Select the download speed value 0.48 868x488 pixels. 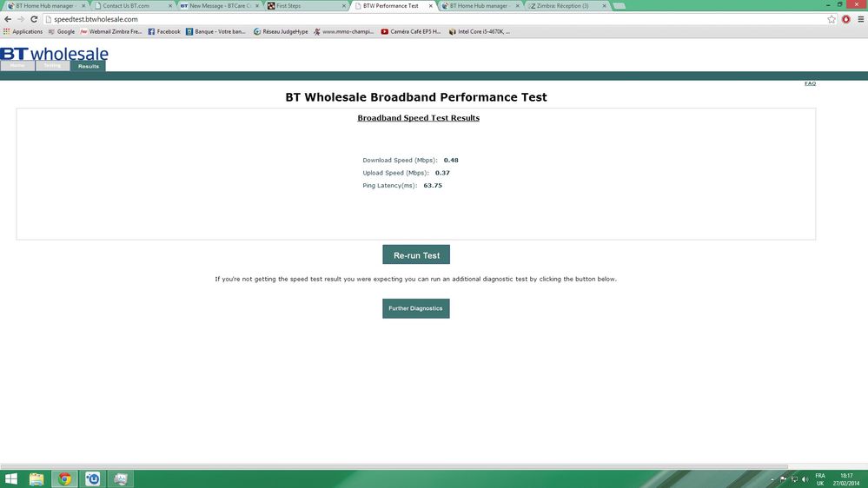451,160
